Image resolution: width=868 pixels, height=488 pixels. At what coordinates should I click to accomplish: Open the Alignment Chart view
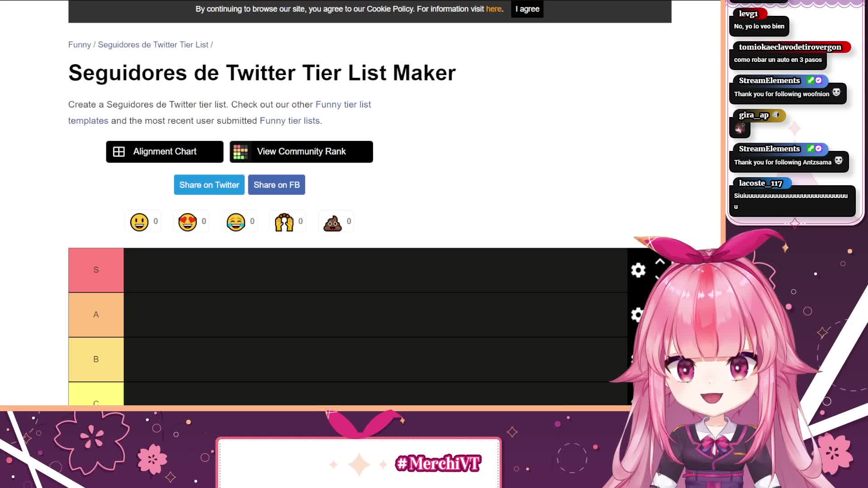point(165,152)
